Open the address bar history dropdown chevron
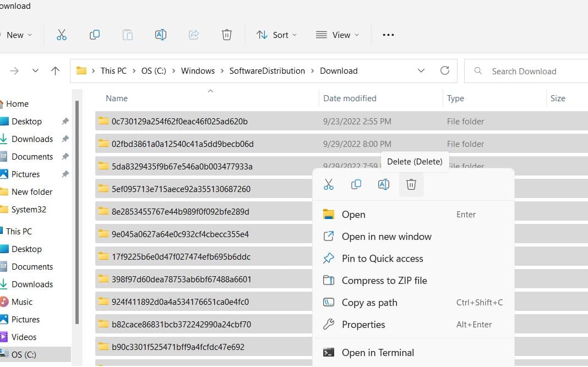Viewport: 588px width, 367px height. 421,71
